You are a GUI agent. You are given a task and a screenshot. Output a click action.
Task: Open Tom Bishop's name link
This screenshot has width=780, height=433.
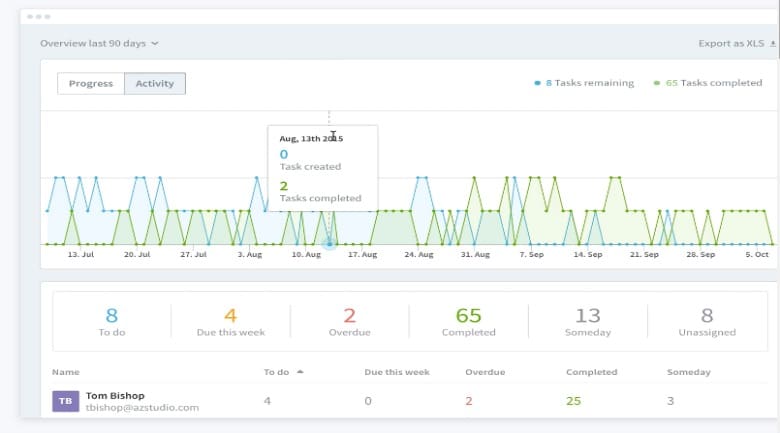coord(114,394)
